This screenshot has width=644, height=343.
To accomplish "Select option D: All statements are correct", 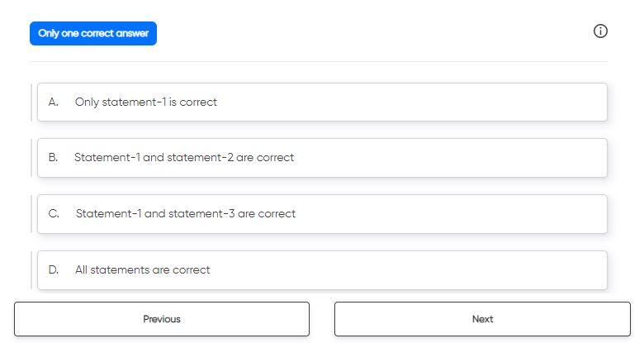I will coord(322,270).
